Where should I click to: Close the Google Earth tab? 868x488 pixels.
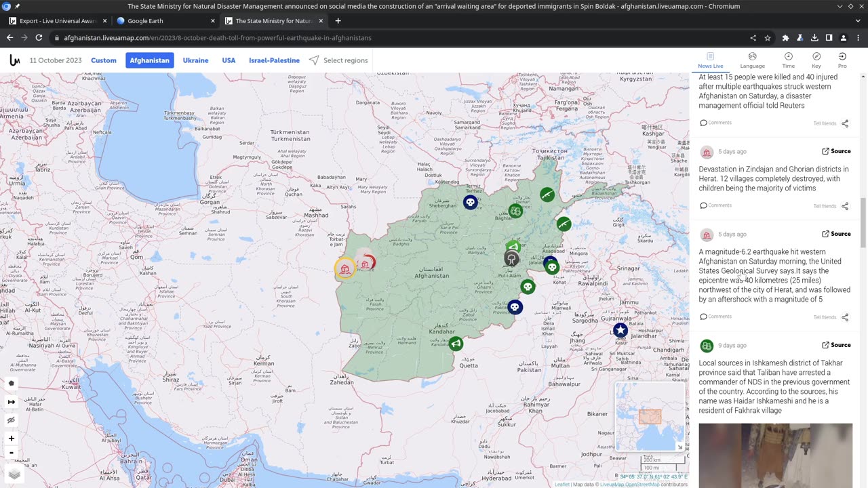213,21
